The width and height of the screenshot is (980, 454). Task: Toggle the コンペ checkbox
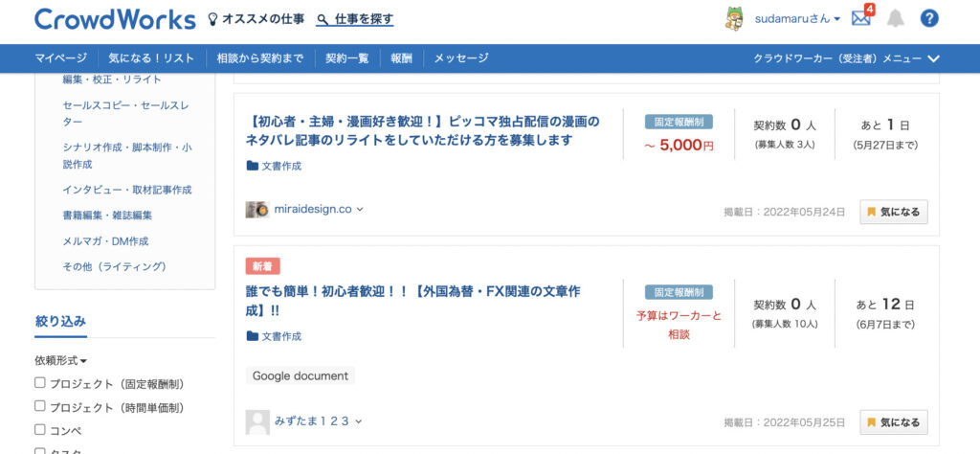point(40,429)
